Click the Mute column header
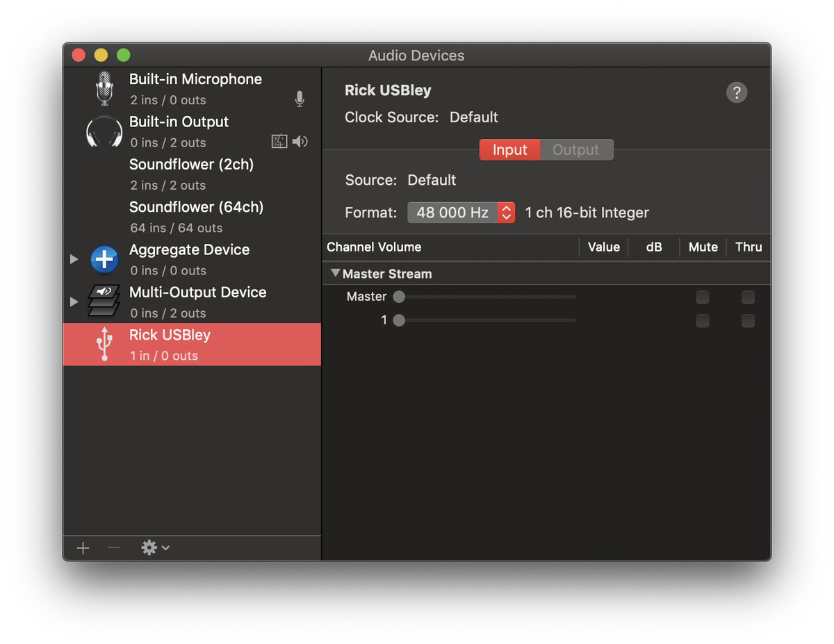Viewport: 834px width, 644px height. pyautogui.click(x=703, y=247)
